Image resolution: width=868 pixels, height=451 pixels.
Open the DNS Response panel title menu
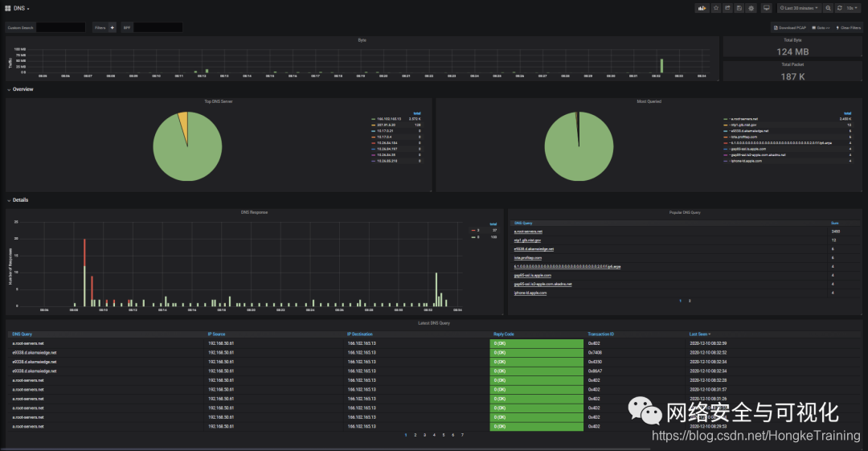tap(254, 212)
